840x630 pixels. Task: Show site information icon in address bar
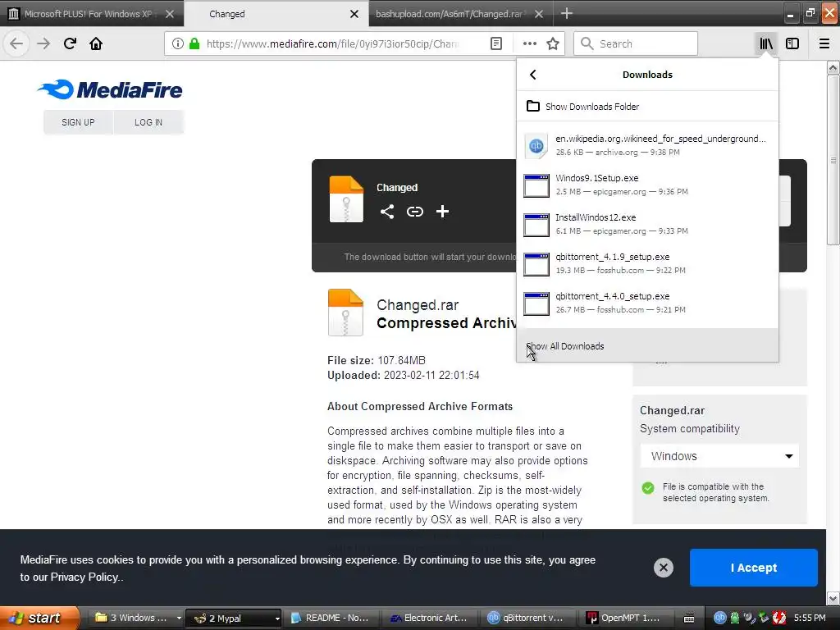coord(178,43)
